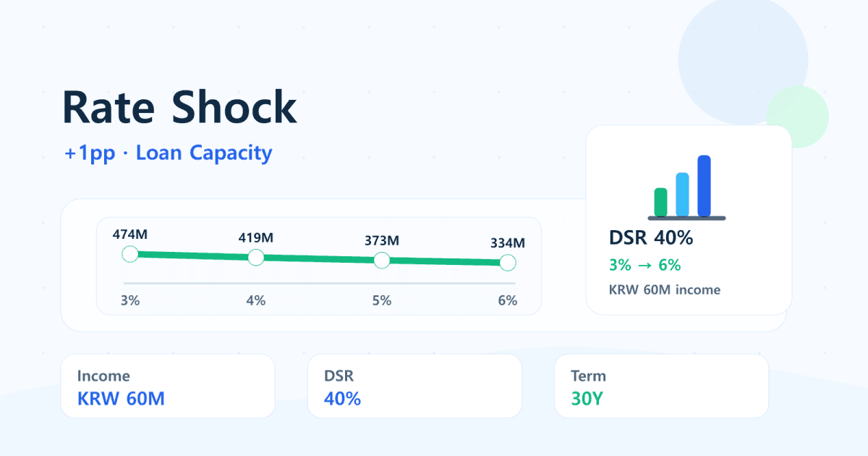Click the green loan capacity line
Viewport: 868px width, 456px height.
(x=319, y=258)
